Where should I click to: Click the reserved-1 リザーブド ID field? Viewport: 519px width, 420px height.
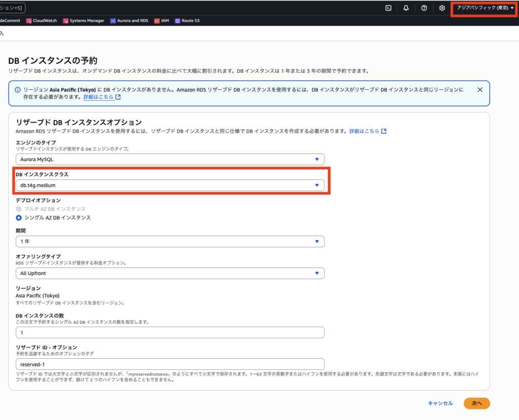(x=170, y=364)
